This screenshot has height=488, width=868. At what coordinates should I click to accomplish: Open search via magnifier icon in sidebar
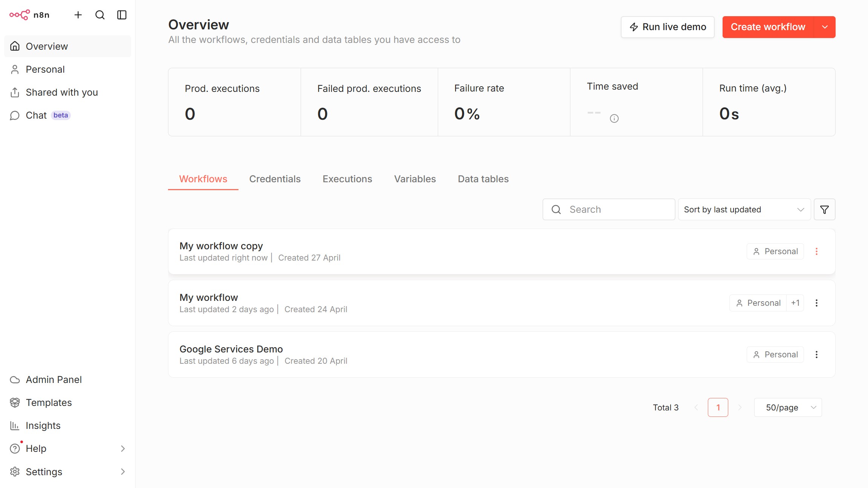(100, 15)
